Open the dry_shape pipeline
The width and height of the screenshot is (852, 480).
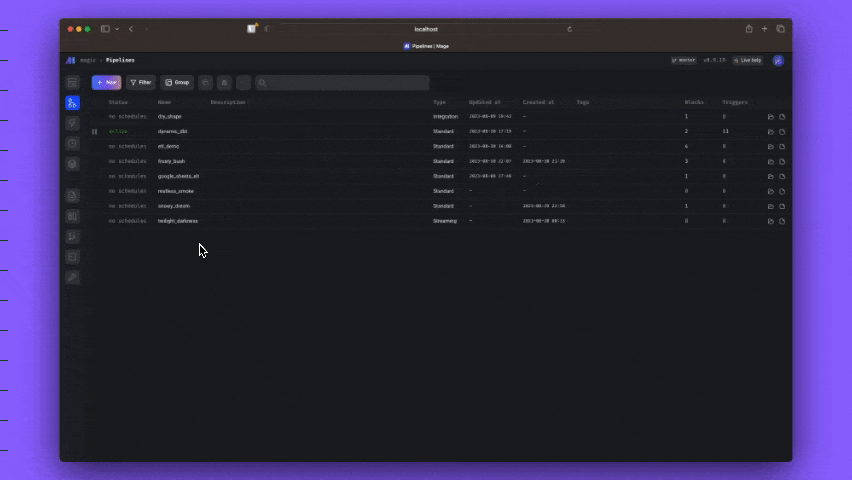click(170, 116)
